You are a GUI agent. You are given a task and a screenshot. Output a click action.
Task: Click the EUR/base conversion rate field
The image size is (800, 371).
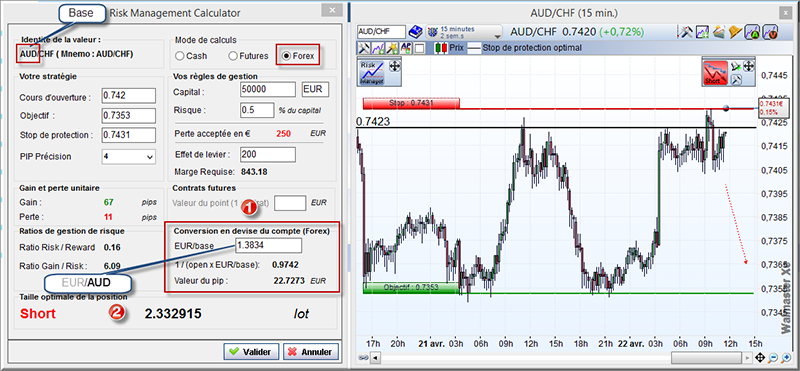click(x=268, y=245)
